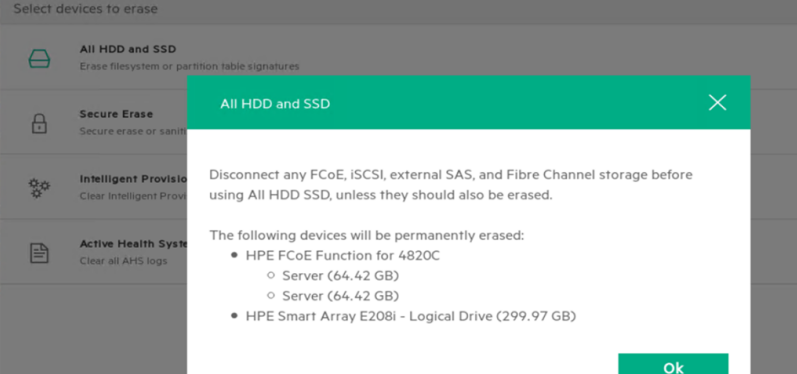The width and height of the screenshot is (797, 374).
Task: Select the Intelligent Provisioning option title
Action: 133,179
